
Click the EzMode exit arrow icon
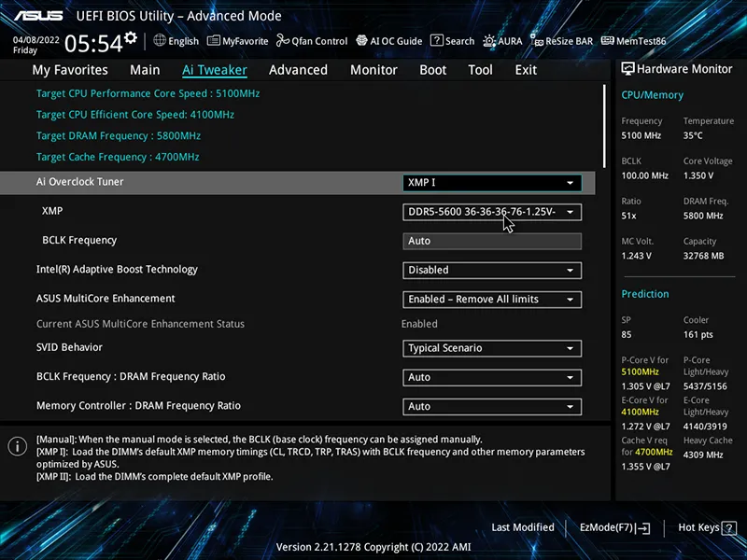[642, 528]
